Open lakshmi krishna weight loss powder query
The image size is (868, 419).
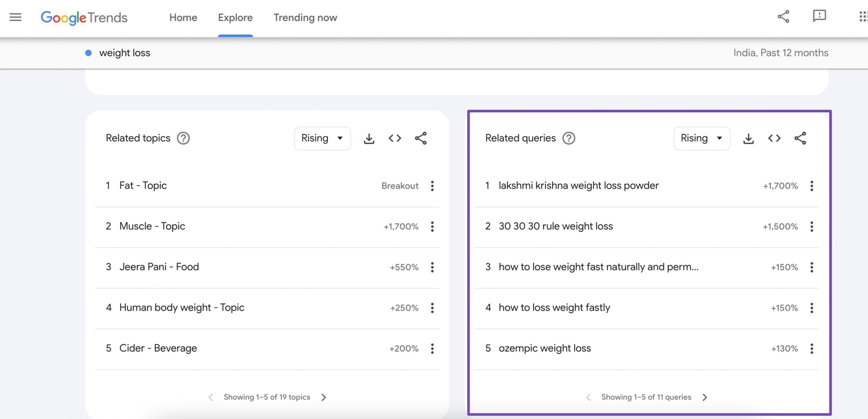[x=578, y=186]
